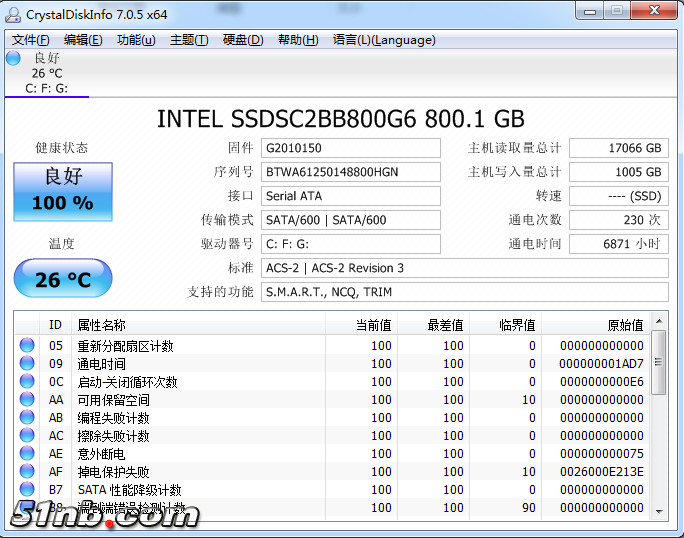Image resolution: width=684 pixels, height=538 pixels.
Task: Click status orb of attribute AC row
Action: click(27, 435)
